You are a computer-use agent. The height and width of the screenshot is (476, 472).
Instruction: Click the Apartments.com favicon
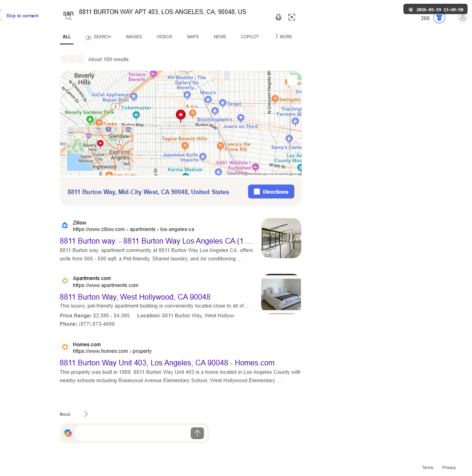click(x=65, y=281)
